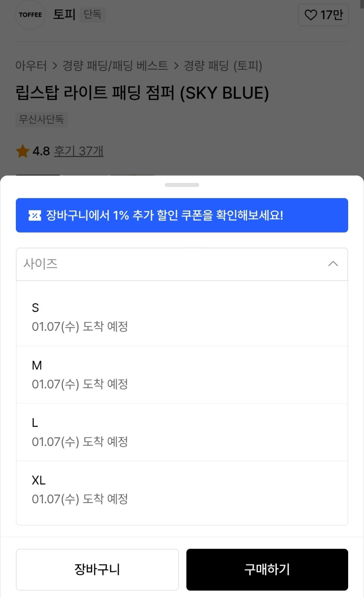Collapse the 사이즈 dropdown chevron
Image resolution: width=364 pixels, height=598 pixels.
coord(333,264)
